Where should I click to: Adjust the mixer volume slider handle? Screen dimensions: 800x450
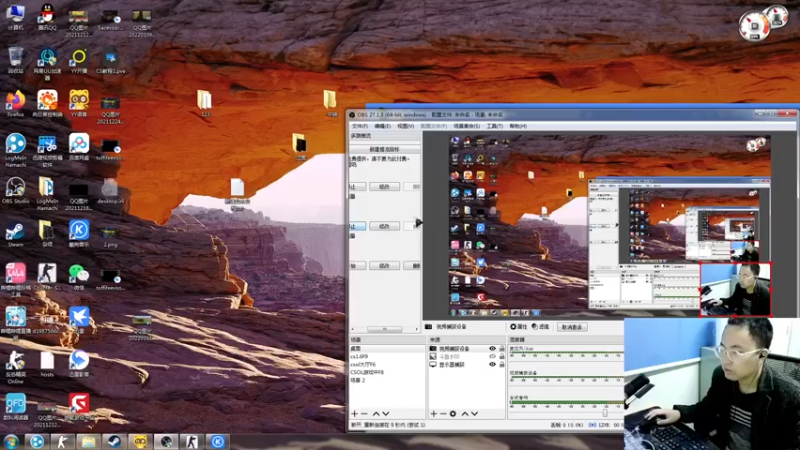tap(605, 413)
